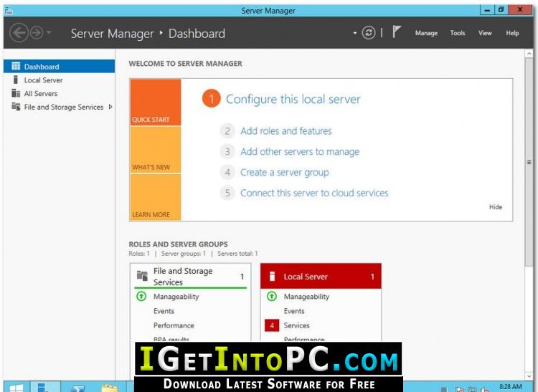Open the Tools menu
538x392 pixels.
458,33
